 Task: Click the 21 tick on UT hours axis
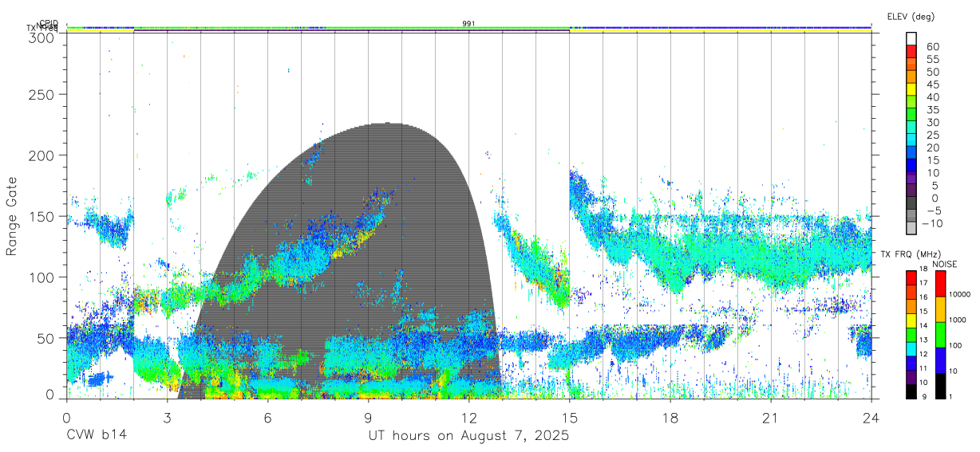771,418
